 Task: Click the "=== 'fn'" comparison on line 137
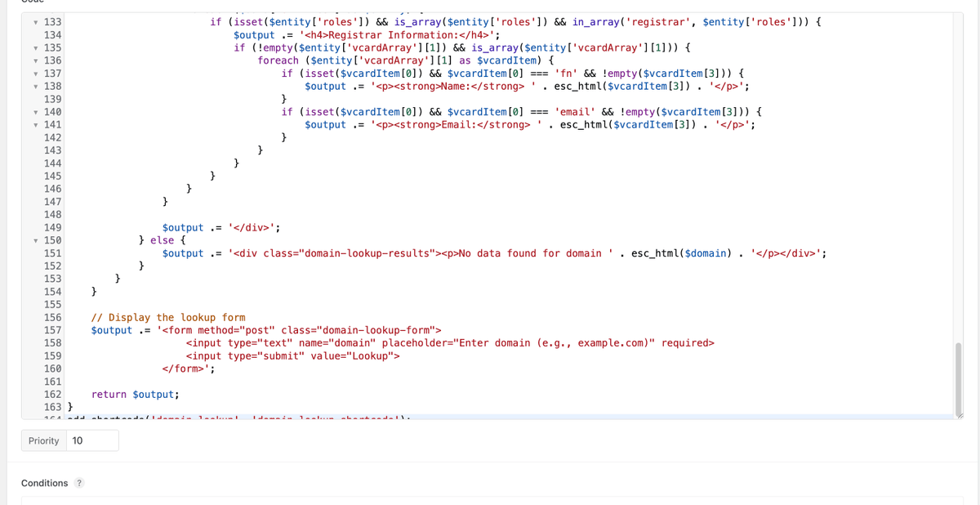(x=554, y=74)
